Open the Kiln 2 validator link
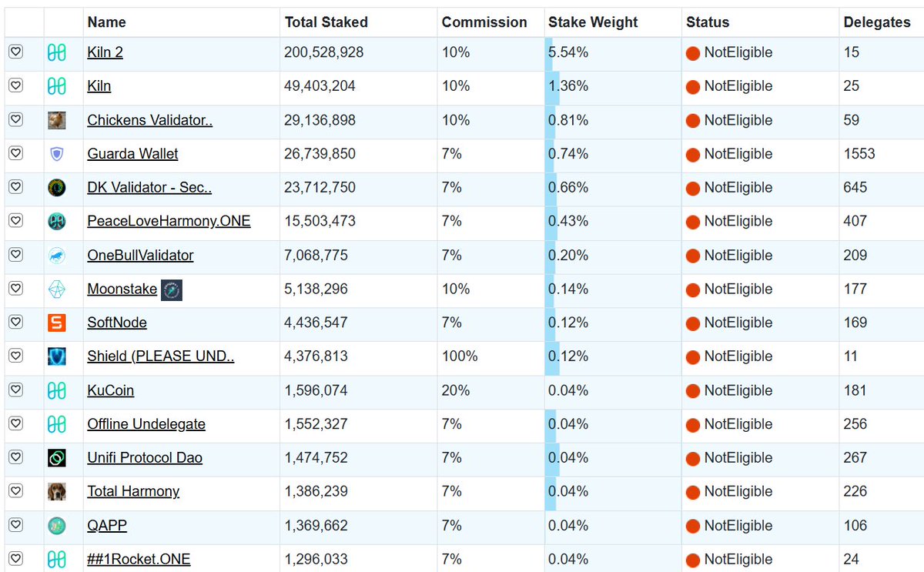 pyautogui.click(x=105, y=52)
